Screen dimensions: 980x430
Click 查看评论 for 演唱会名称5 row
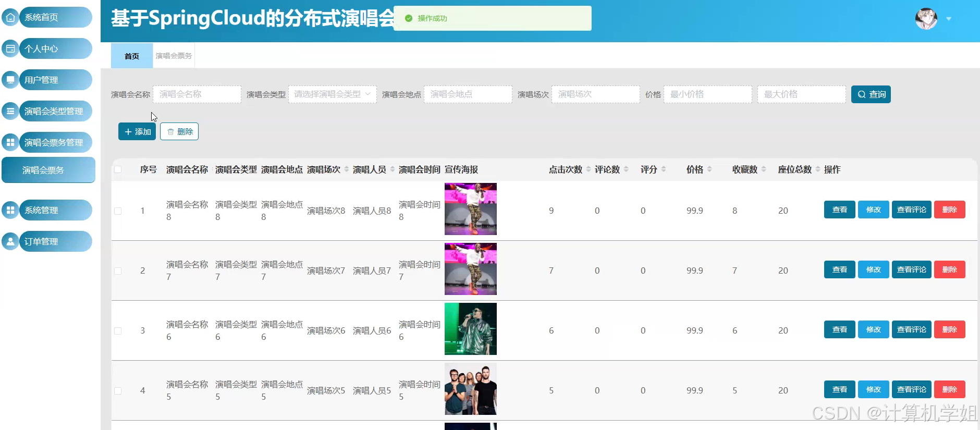click(x=911, y=389)
